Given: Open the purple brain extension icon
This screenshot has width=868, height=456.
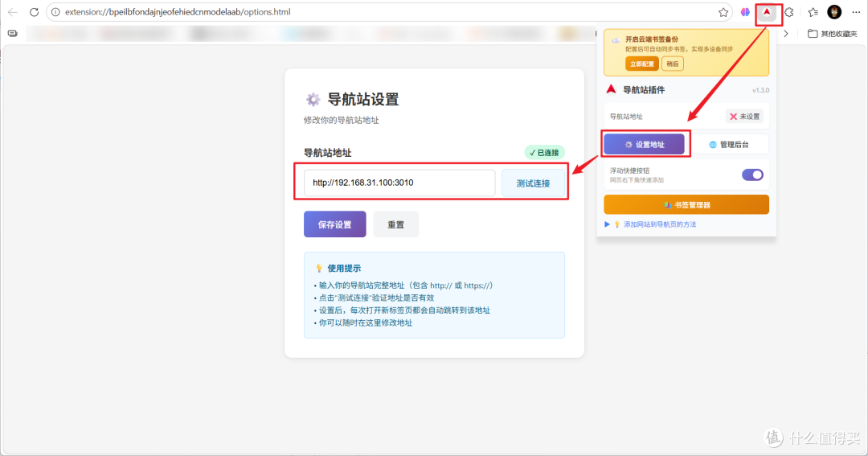Looking at the screenshot, I should 745,12.
